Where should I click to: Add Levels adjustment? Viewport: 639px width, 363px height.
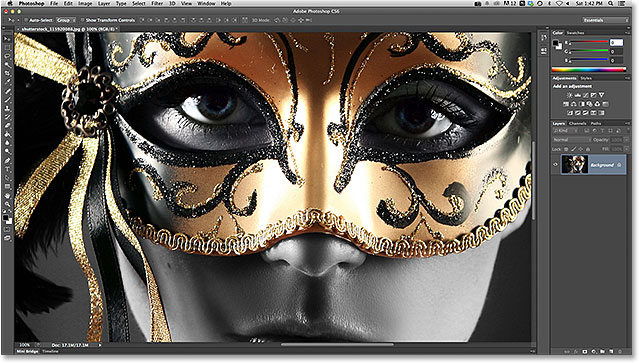[x=577, y=95]
